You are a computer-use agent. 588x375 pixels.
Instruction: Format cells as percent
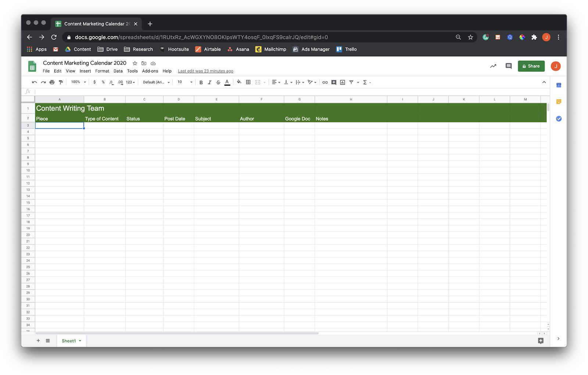click(x=103, y=82)
